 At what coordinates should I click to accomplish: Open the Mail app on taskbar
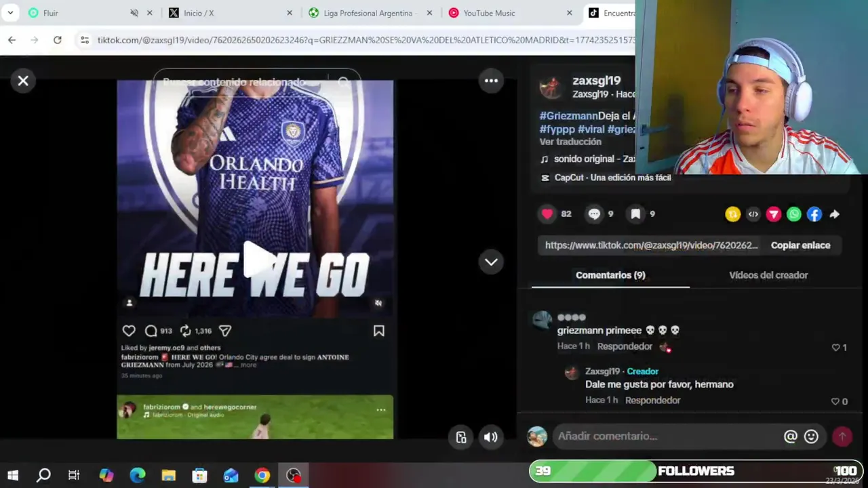click(231, 475)
